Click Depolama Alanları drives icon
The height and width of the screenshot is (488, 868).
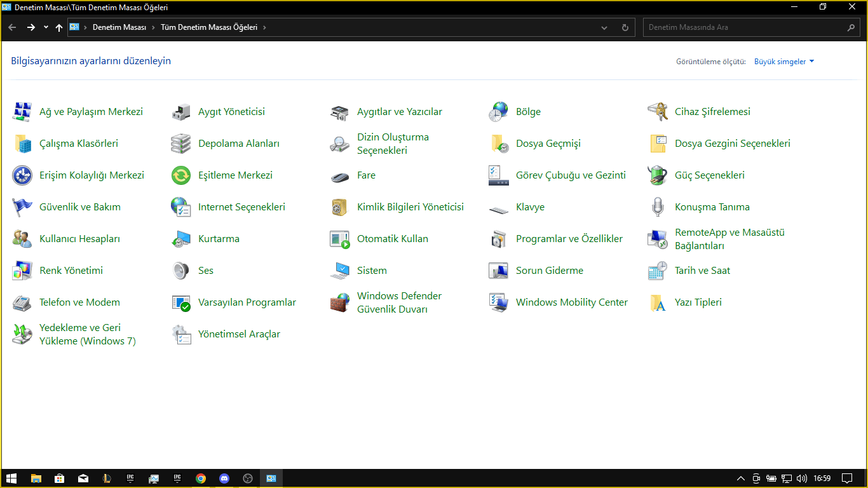pos(181,144)
